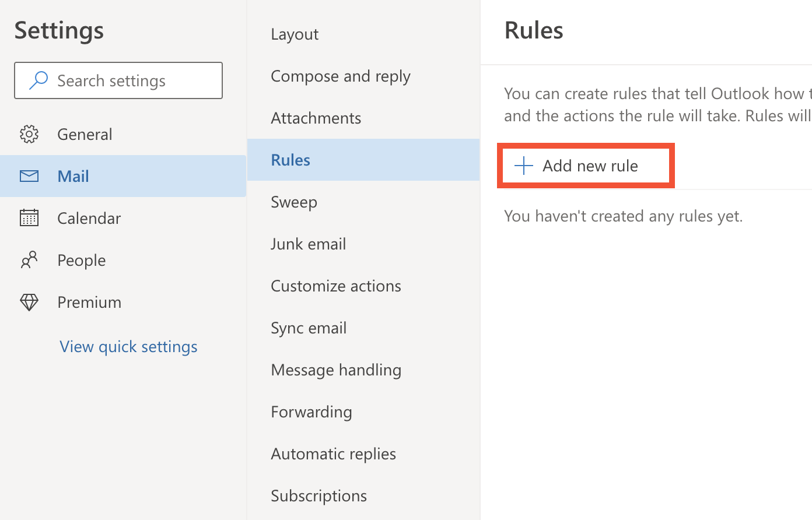Select Message handling options
The image size is (812, 520).
point(336,369)
